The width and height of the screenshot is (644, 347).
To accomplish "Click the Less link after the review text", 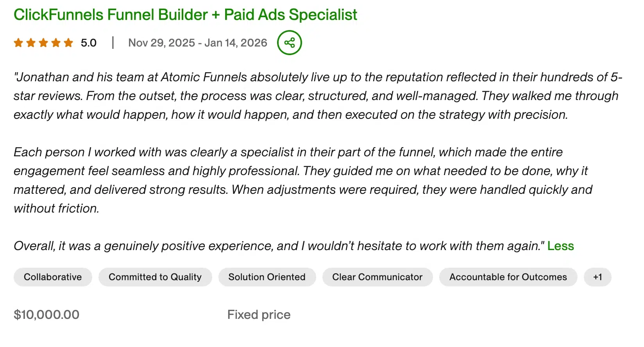I will (561, 246).
